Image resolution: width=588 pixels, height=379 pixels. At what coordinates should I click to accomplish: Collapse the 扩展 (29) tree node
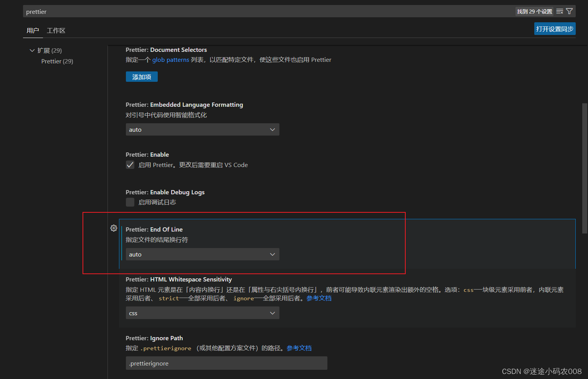click(x=32, y=50)
